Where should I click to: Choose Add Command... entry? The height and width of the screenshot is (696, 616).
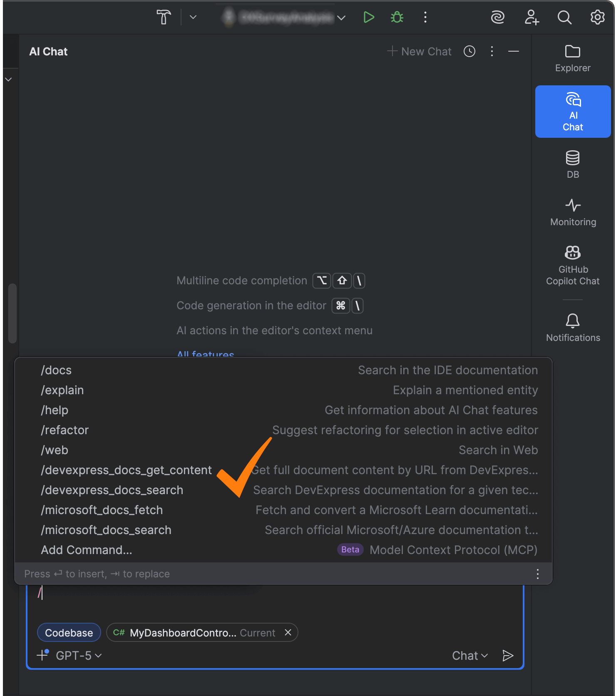283,550
